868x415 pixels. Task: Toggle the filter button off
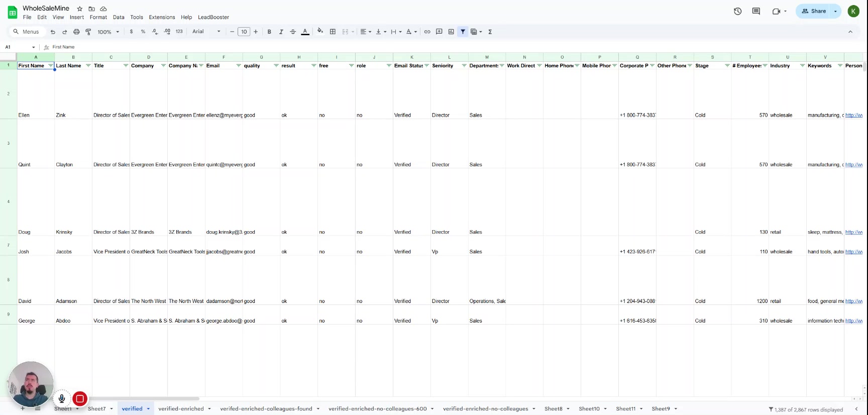(463, 32)
